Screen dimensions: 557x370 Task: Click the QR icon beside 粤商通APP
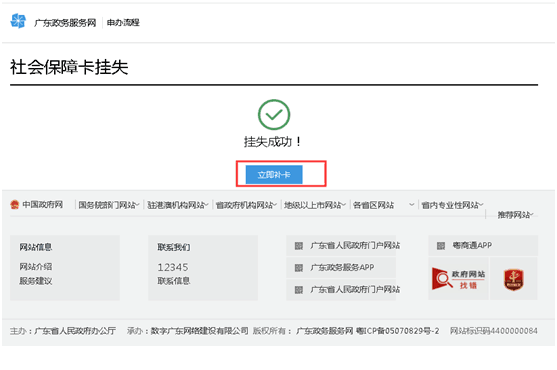point(441,246)
